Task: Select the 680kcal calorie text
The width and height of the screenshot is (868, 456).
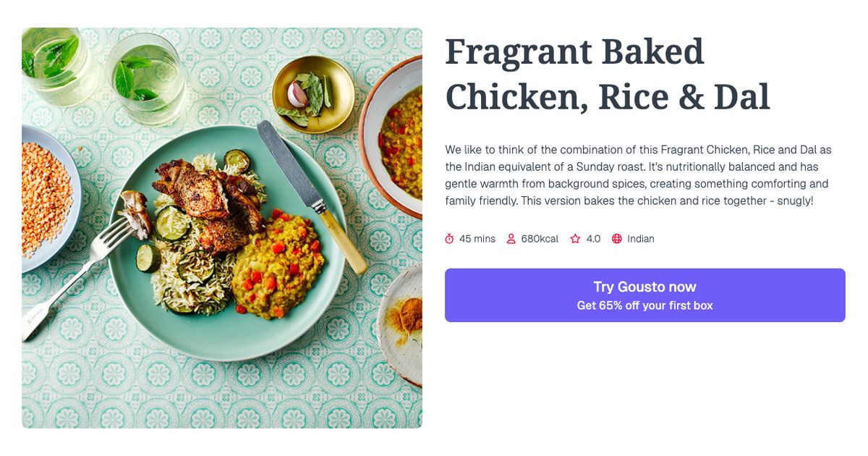Action: [538, 238]
